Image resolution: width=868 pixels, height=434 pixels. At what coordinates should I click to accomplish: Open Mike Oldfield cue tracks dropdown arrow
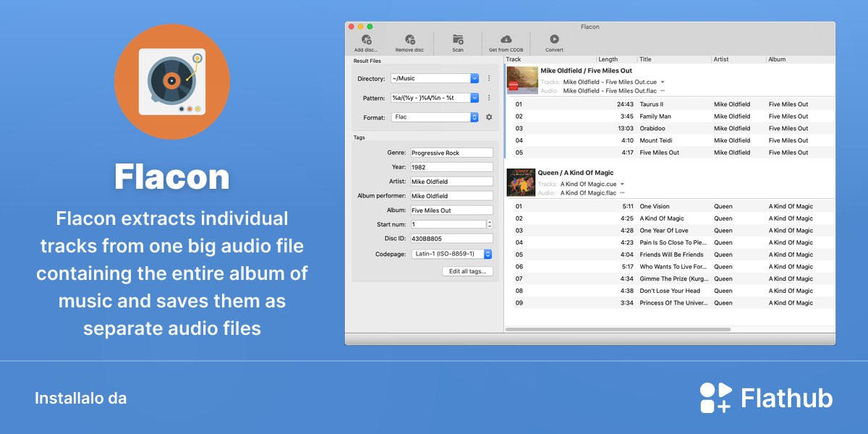(663, 82)
